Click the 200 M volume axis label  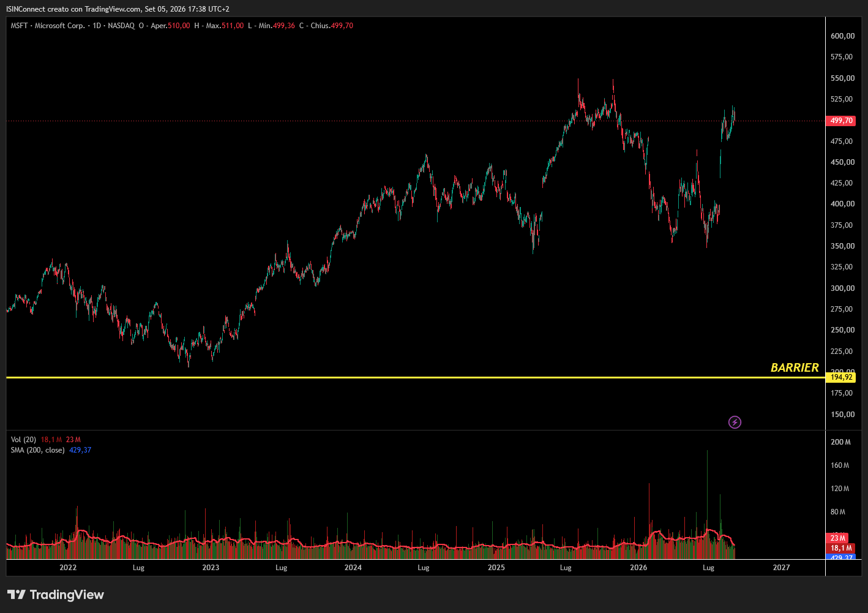point(840,442)
